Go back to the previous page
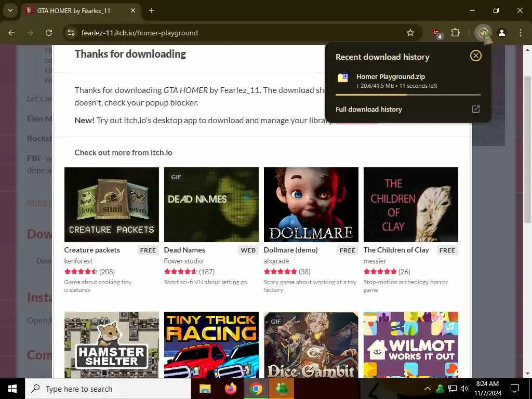The height and width of the screenshot is (399, 532). (x=11, y=33)
